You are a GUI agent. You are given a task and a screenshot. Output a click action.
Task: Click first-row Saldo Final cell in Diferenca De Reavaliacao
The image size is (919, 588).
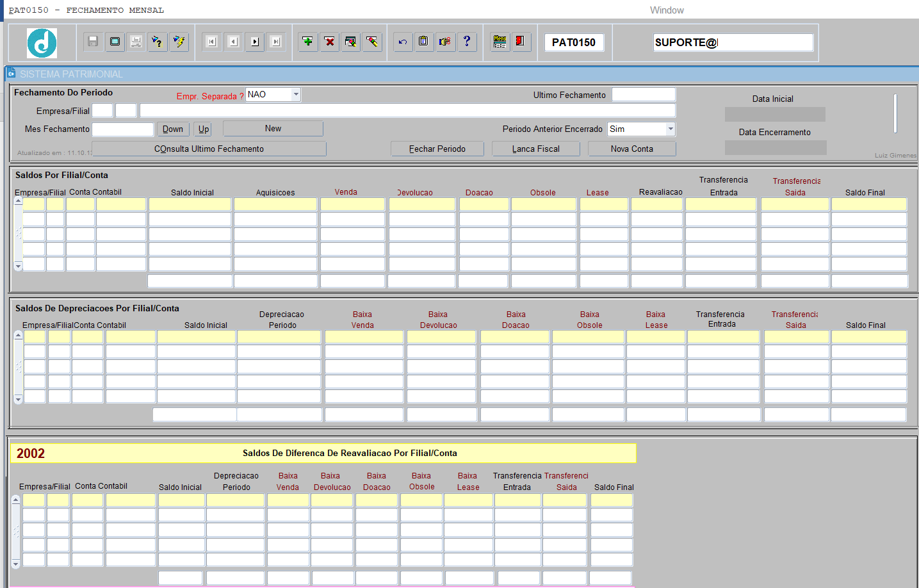(x=612, y=500)
